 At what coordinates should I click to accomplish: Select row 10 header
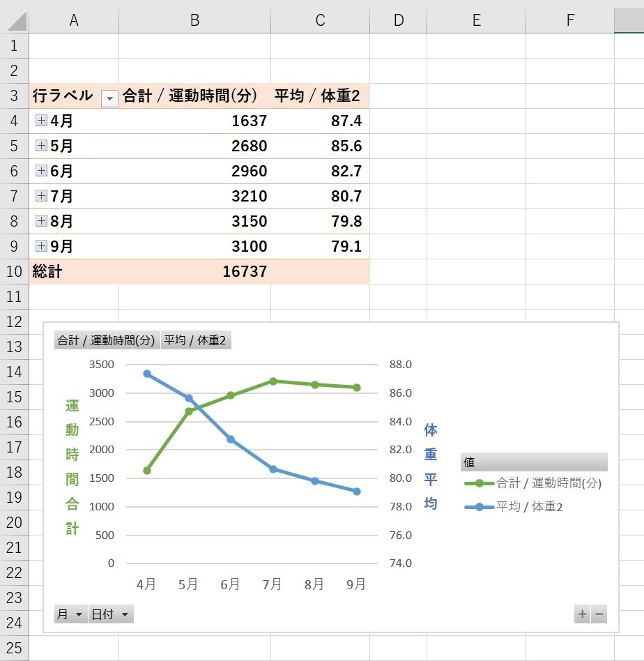(x=14, y=271)
